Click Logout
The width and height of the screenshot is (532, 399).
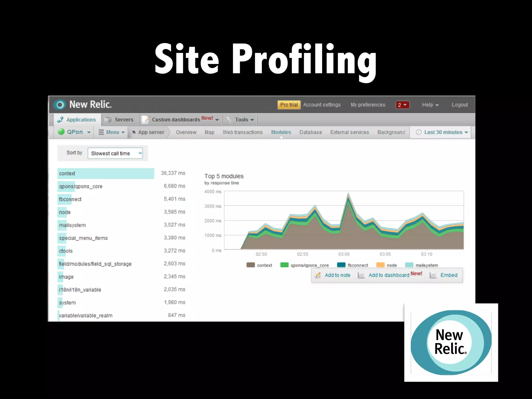click(460, 105)
